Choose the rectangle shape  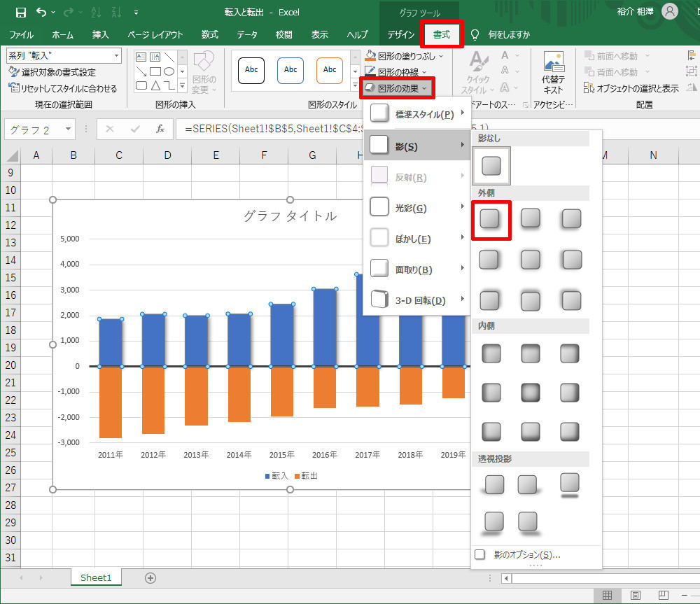point(155,71)
